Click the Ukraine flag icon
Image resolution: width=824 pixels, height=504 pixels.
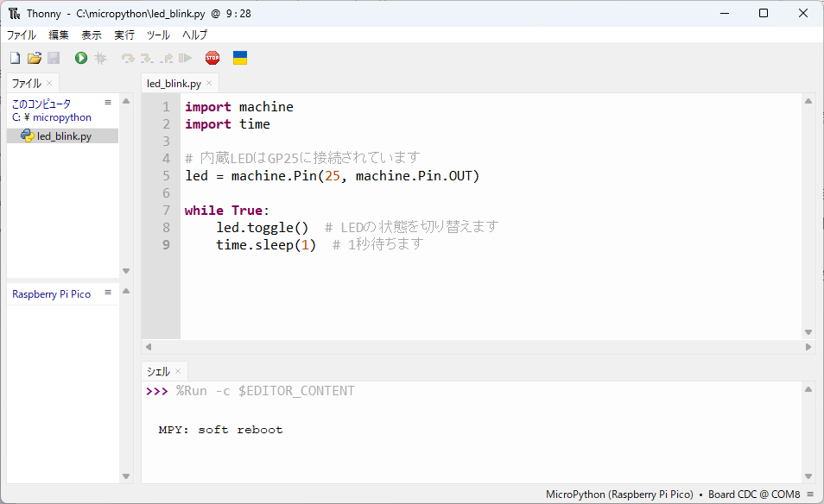(x=240, y=58)
